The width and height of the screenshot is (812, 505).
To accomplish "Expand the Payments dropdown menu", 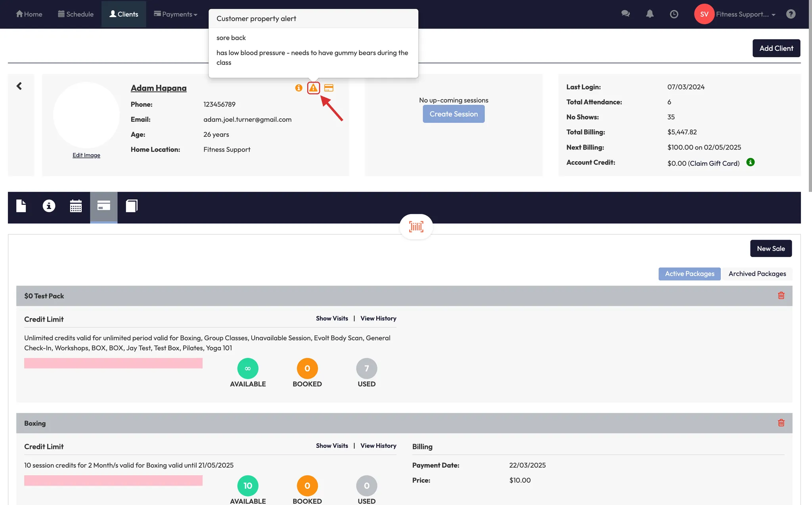I will tap(176, 14).
